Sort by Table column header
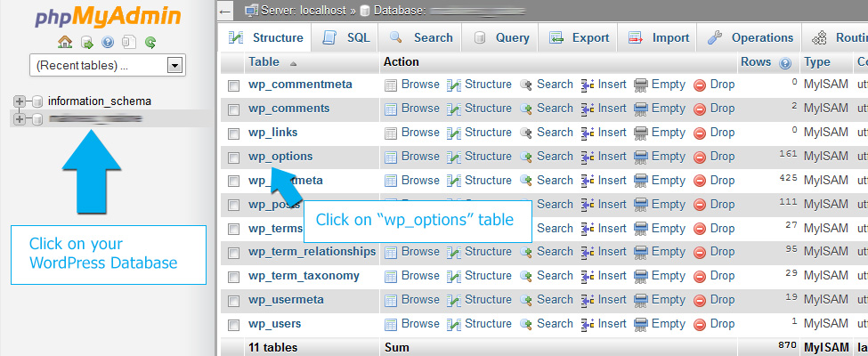 click(x=264, y=62)
